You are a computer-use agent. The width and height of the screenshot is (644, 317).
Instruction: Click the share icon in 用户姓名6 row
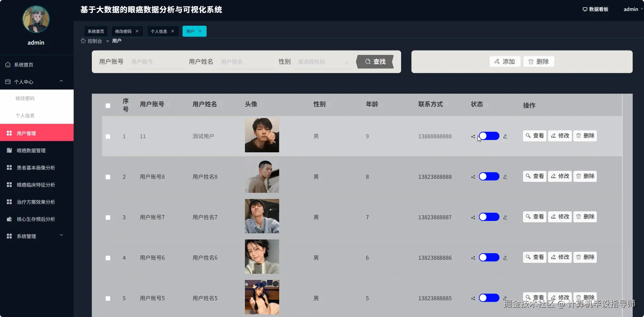pos(473,258)
